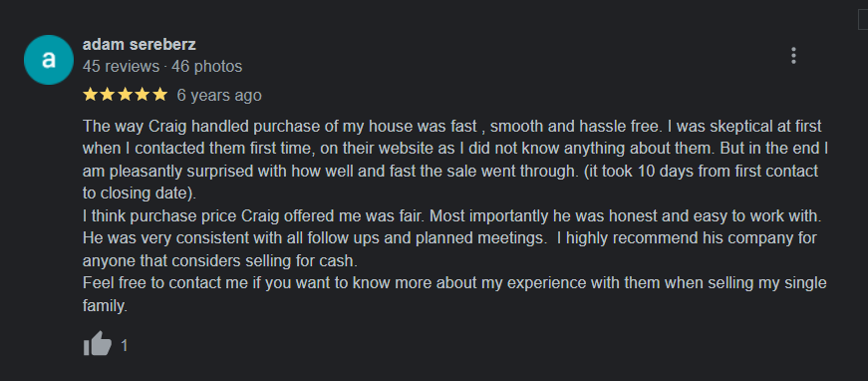
Task: Click the sentence "I think purchase price Craig offered"
Action: [451, 216]
